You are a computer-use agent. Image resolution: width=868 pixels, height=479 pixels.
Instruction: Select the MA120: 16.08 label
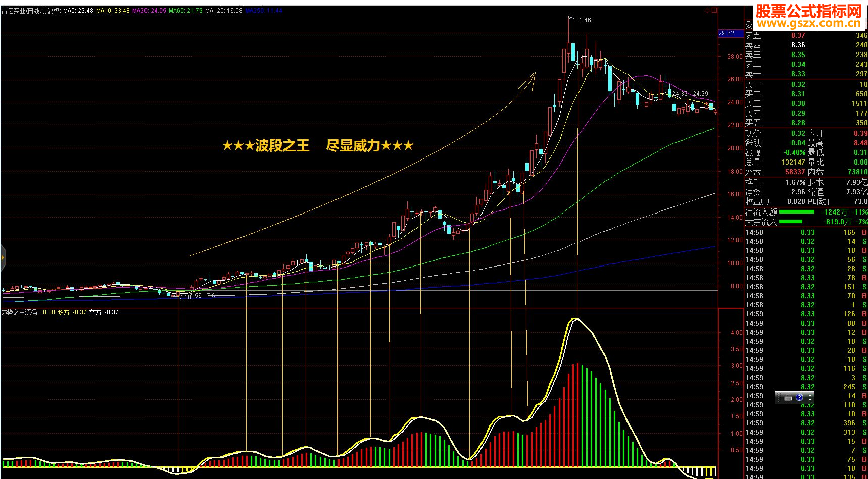[224, 11]
